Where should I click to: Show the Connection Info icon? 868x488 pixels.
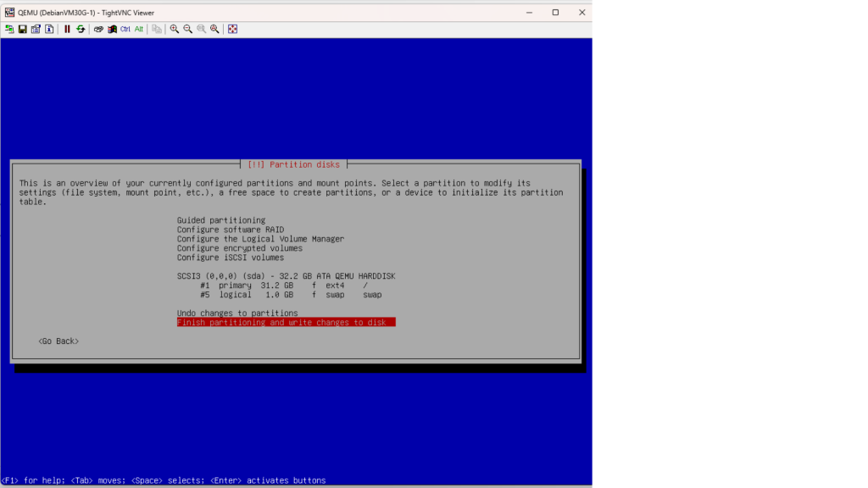click(49, 29)
